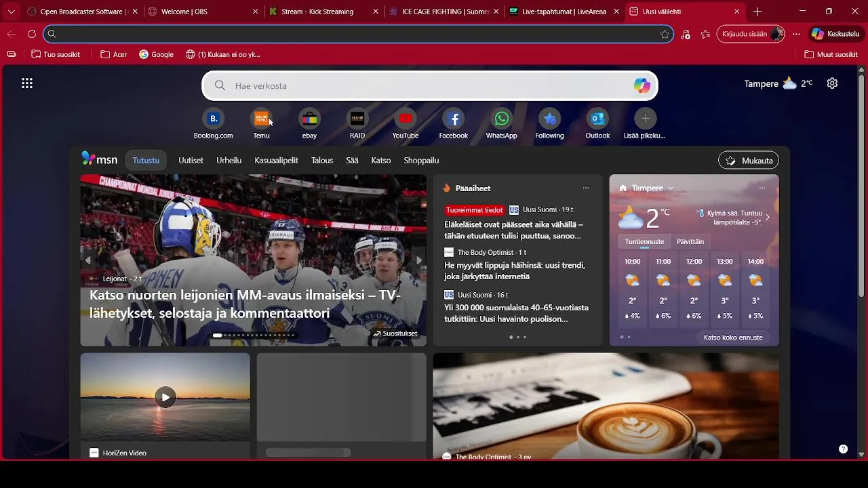Open the RAID shortcut tile
868x488 pixels.
tap(357, 124)
